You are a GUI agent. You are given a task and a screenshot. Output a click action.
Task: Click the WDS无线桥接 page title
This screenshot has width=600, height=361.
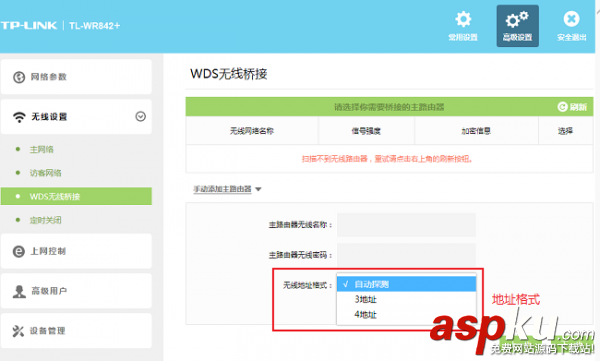pos(229,74)
